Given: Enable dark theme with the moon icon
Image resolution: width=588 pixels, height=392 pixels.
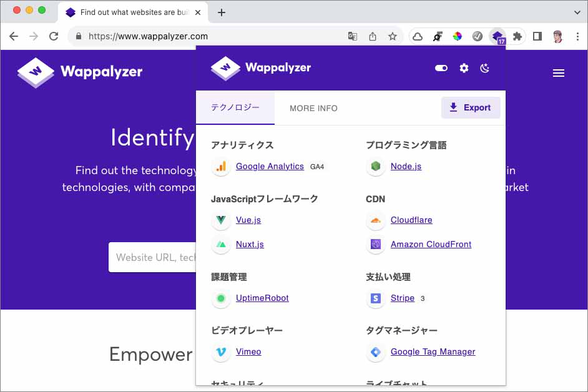Looking at the screenshot, I should (485, 68).
